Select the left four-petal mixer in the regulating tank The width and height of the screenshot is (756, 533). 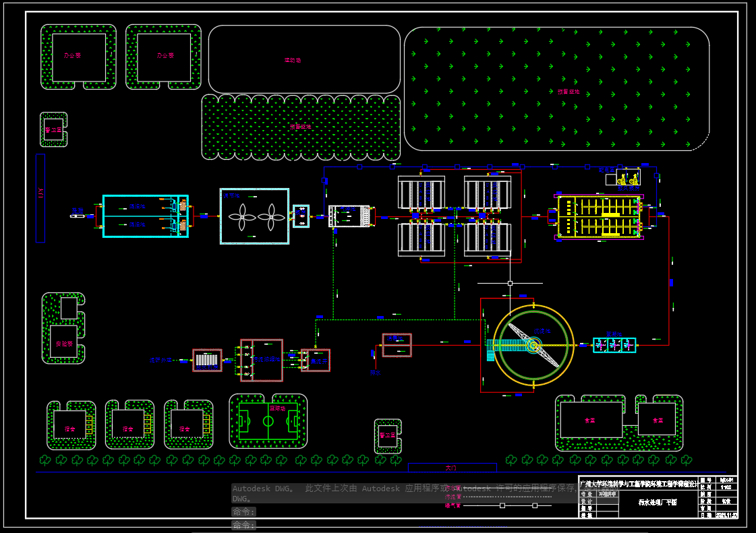242,218
